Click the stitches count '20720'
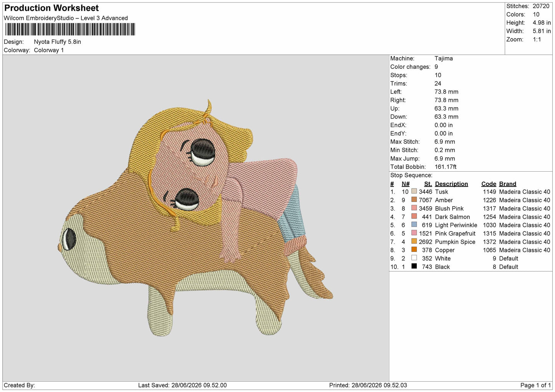555x392 pixels. 541,6
